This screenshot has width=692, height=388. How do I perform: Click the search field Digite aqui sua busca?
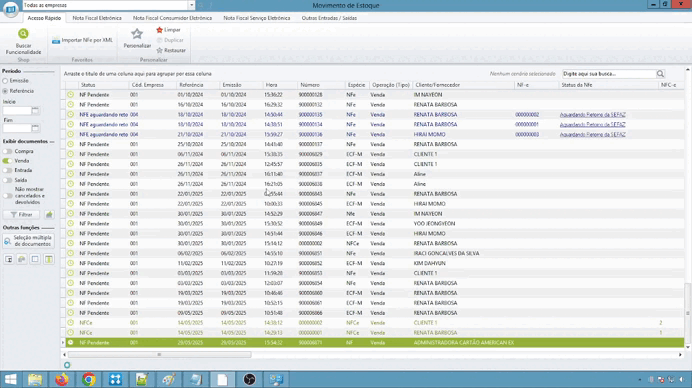coord(609,74)
